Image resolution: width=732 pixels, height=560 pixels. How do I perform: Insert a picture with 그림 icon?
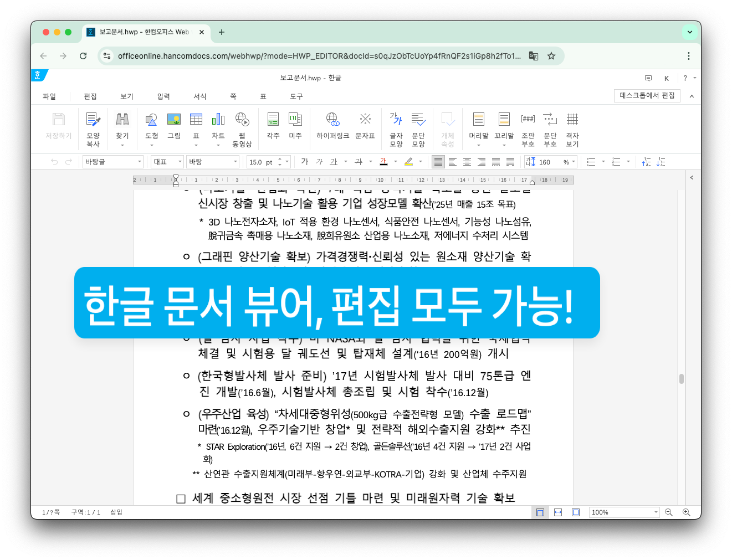pos(174,126)
